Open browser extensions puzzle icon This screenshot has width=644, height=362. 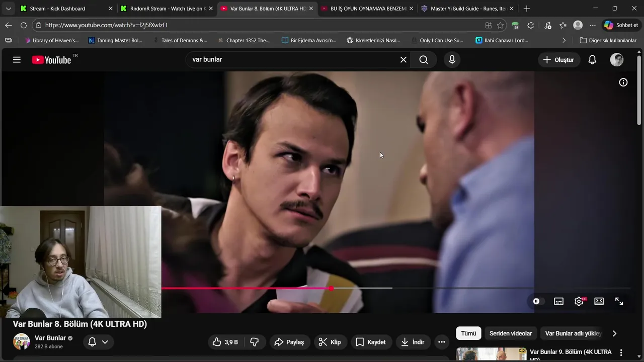click(x=531, y=25)
